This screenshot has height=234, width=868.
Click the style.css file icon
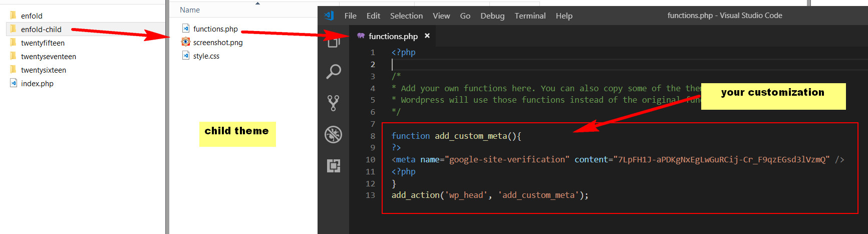[186, 56]
